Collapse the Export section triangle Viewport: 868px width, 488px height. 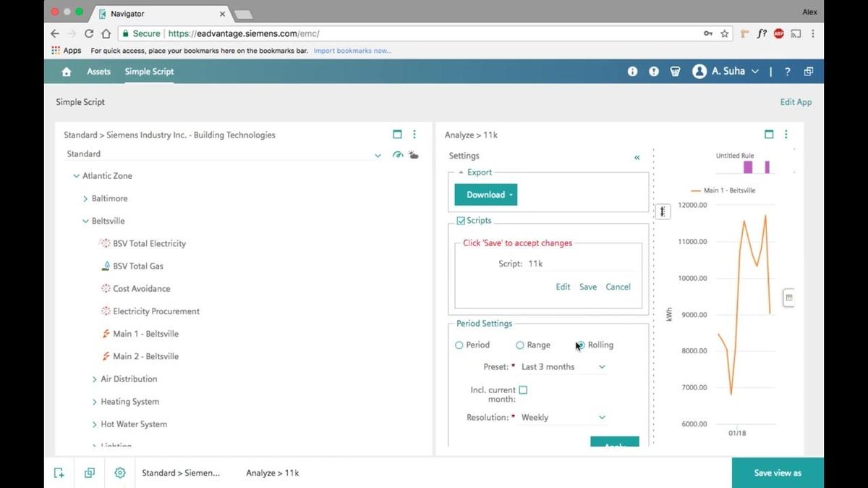(x=461, y=172)
